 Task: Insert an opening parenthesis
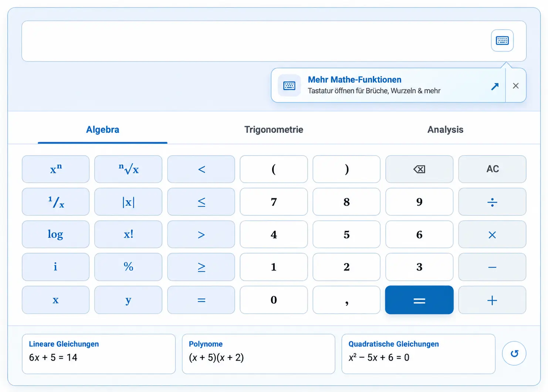coord(274,169)
